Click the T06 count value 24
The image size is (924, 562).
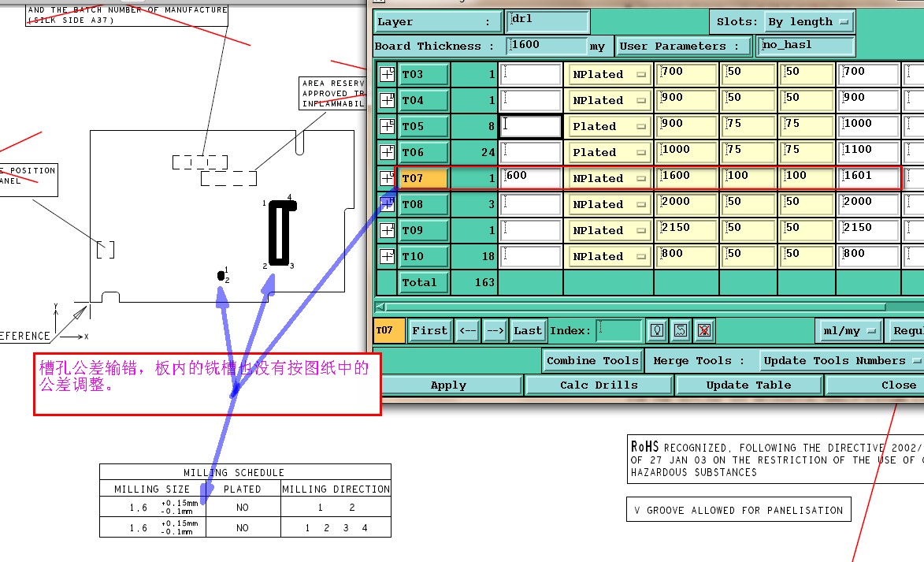488,152
